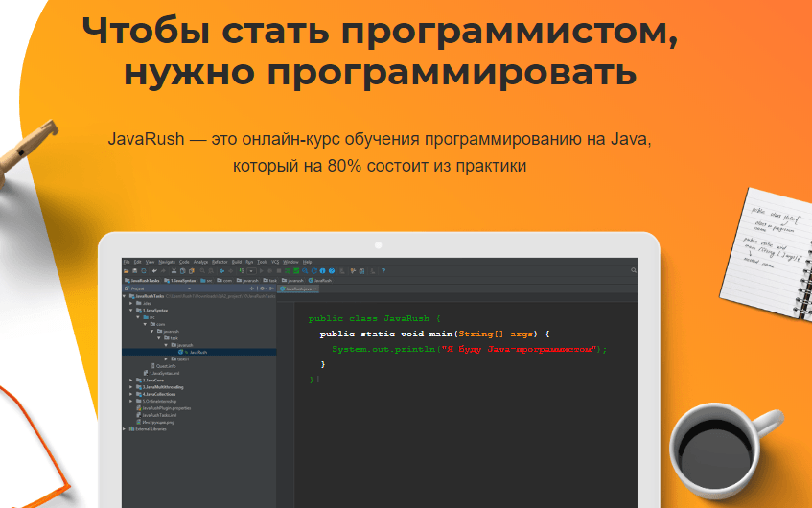Open the Edit menu
This screenshot has height=508, width=812.
[137, 262]
